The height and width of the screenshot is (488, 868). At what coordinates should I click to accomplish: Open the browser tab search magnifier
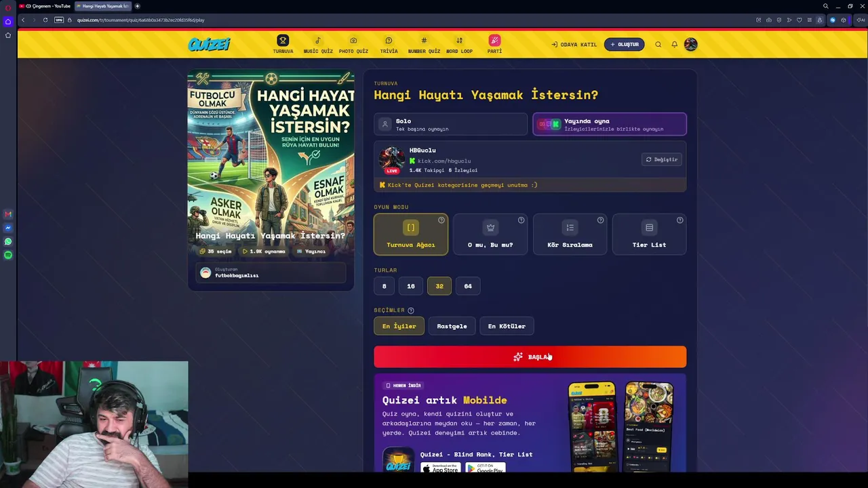tap(825, 6)
